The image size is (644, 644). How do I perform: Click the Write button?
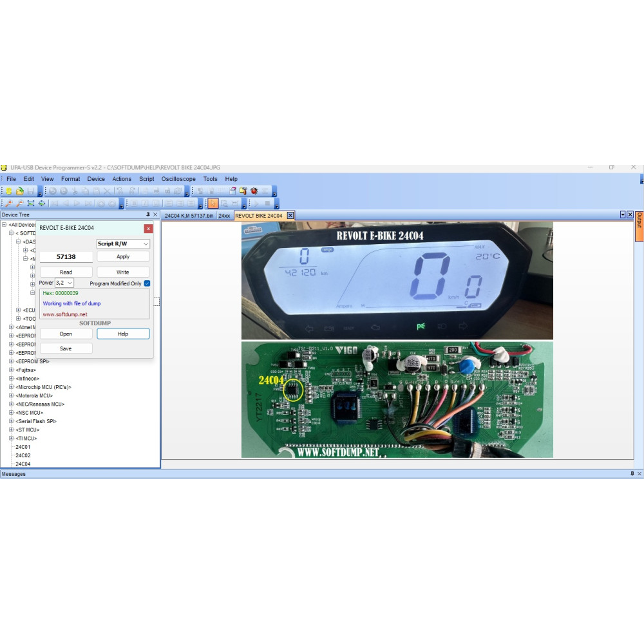click(x=123, y=272)
